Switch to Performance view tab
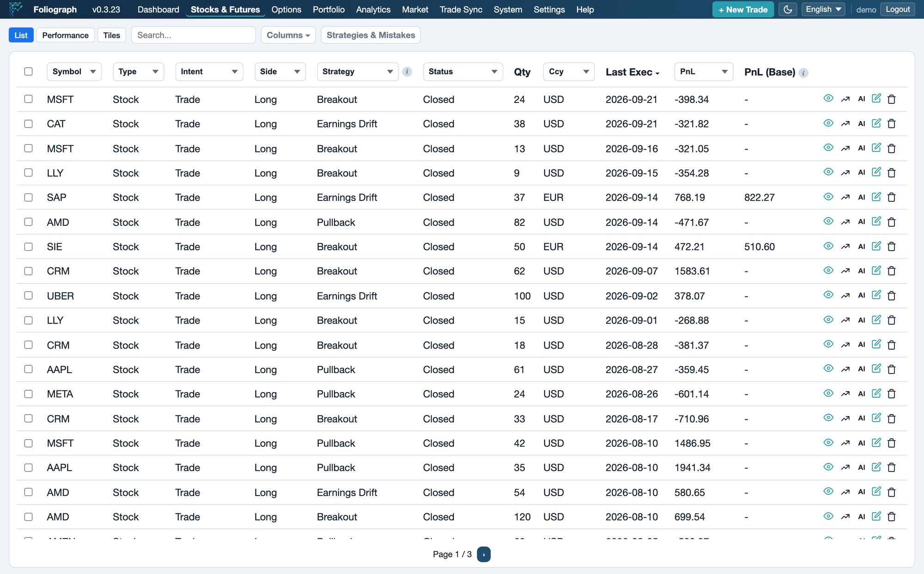Screen dimensions: 924x574 (65, 35)
